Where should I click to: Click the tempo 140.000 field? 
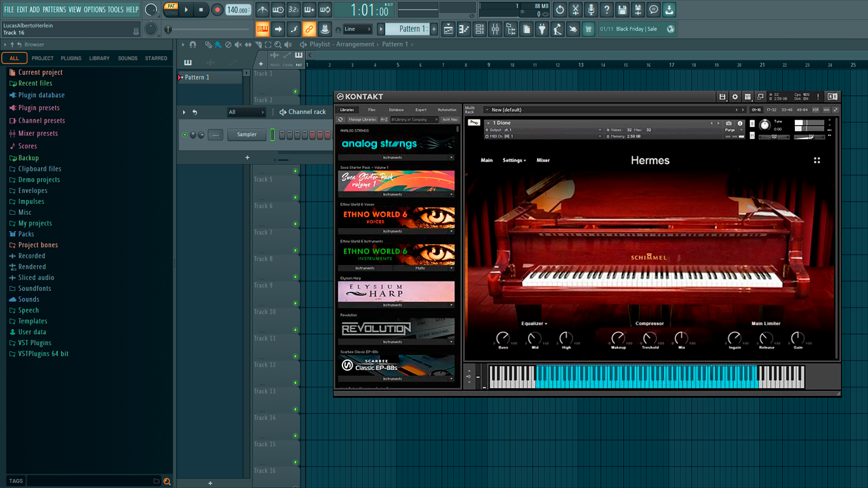tap(238, 10)
